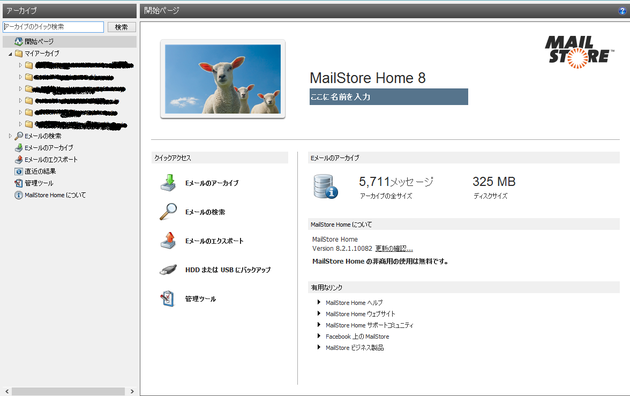Click the magnifying glass icon in quick access
The height and width of the screenshot is (396, 630).
(x=168, y=212)
